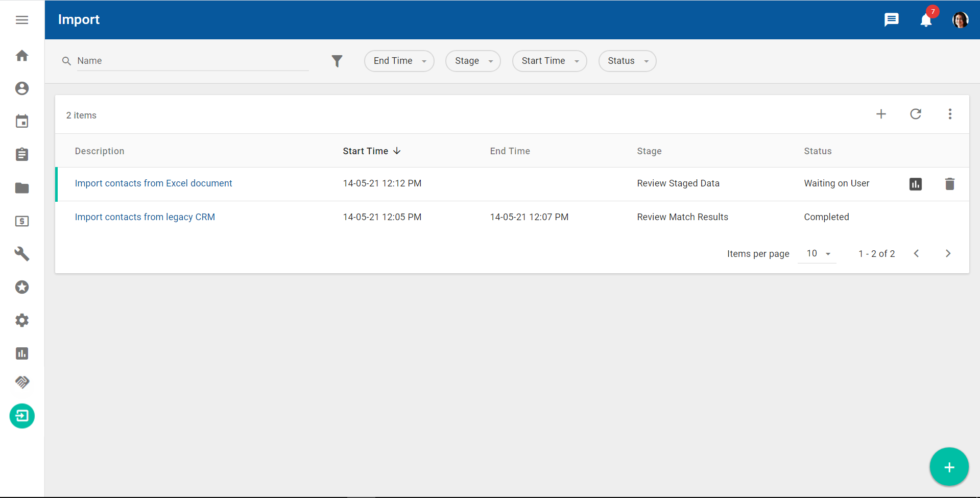Open the Items per page dropdown

(x=817, y=253)
